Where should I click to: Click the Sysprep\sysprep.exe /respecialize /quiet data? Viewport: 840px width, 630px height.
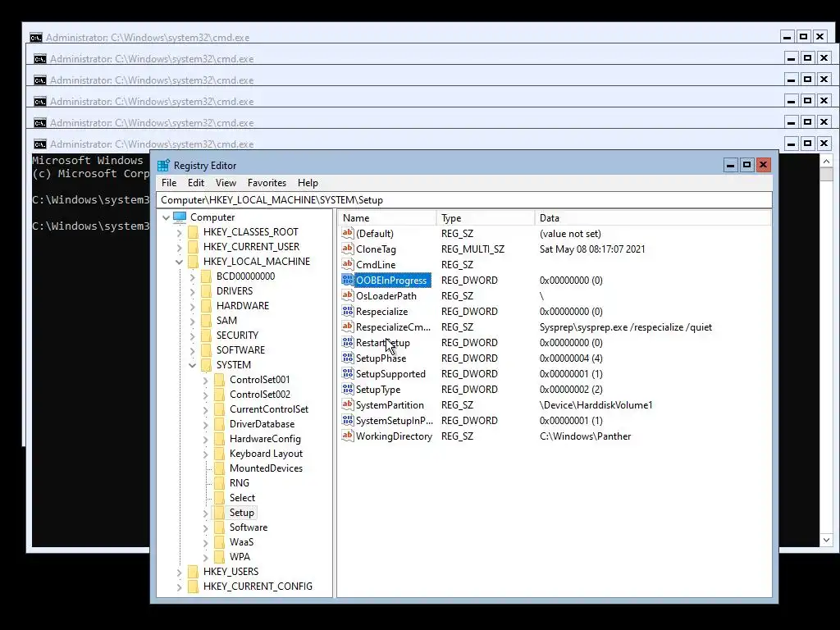(x=626, y=326)
